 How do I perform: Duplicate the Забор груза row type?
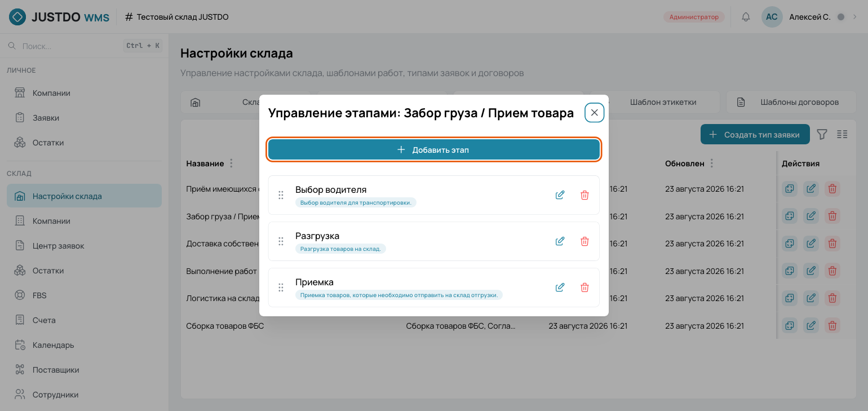(x=790, y=216)
